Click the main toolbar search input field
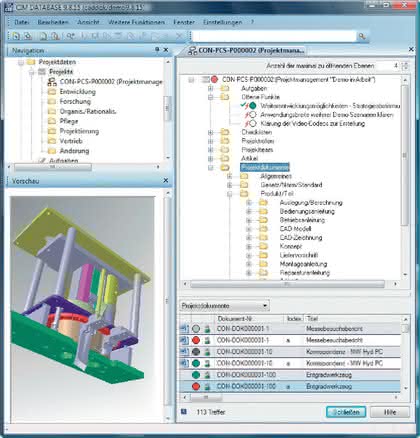The width and height of the screenshot is (420, 438). pyautogui.click(x=274, y=36)
